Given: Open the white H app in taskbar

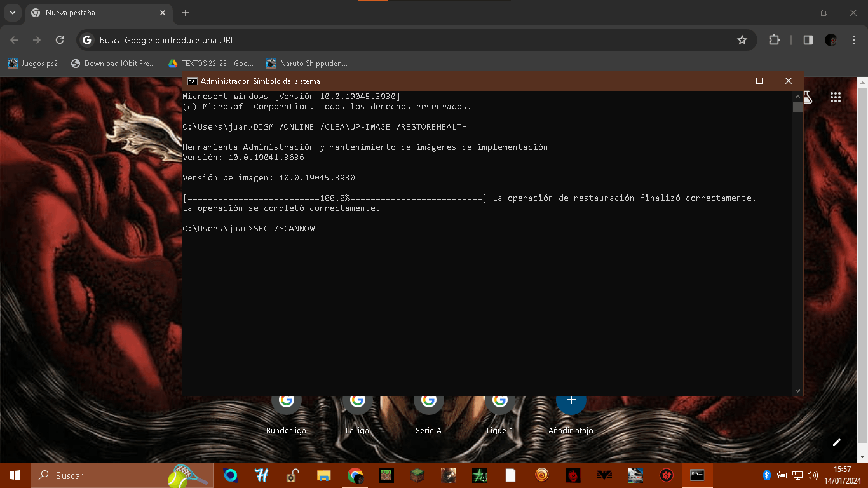Looking at the screenshot, I should pyautogui.click(x=262, y=475).
